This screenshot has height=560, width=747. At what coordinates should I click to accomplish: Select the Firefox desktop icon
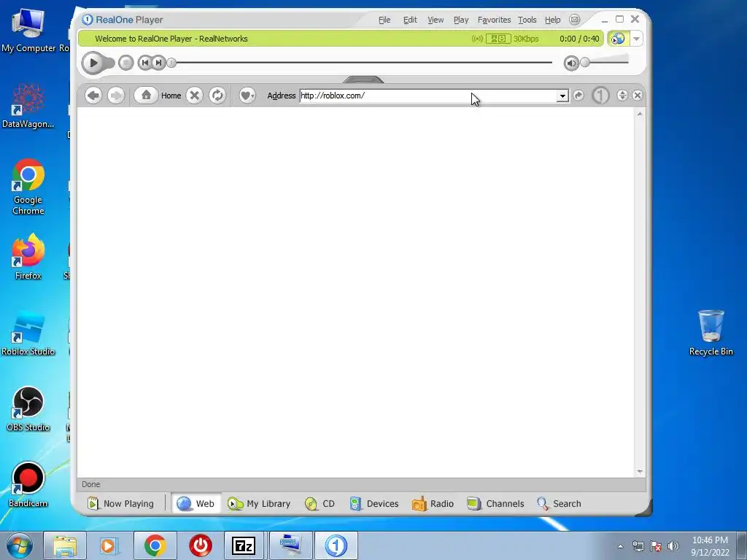coord(28,257)
